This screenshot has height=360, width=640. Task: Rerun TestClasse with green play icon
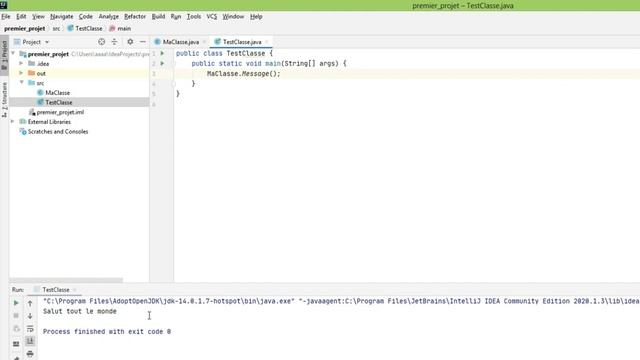pyautogui.click(x=16, y=303)
